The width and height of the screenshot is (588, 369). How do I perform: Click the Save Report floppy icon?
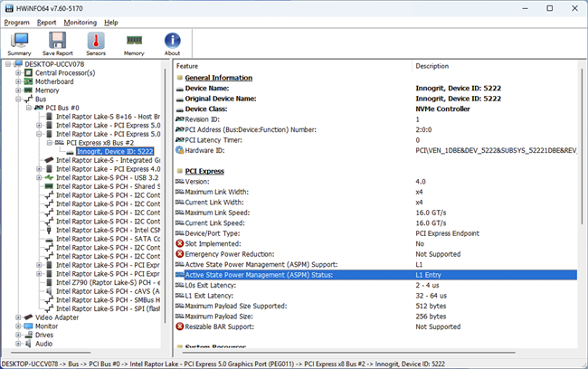[x=58, y=43]
